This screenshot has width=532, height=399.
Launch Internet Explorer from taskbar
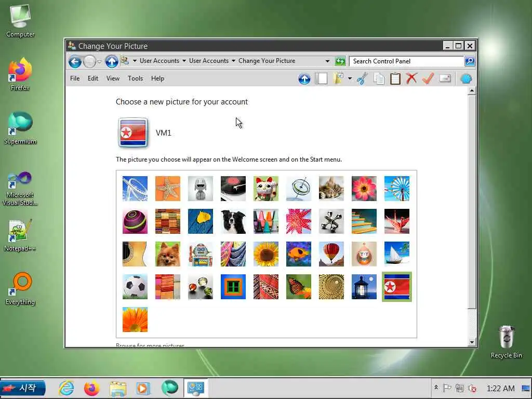[66, 388]
